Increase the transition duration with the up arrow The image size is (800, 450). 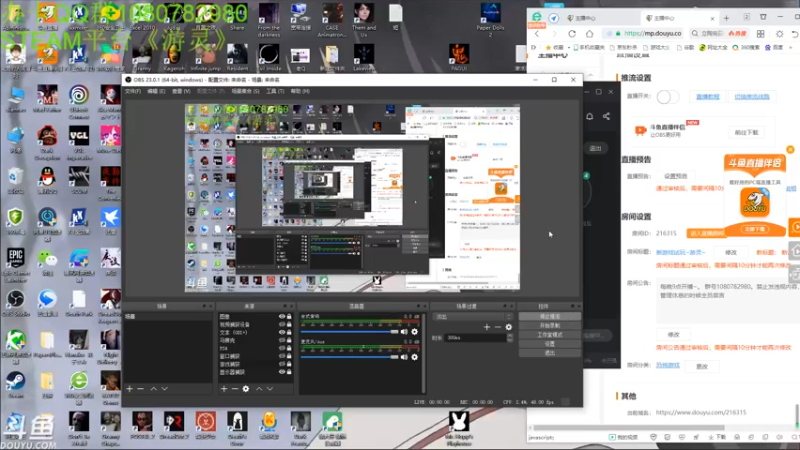(510, 336)
